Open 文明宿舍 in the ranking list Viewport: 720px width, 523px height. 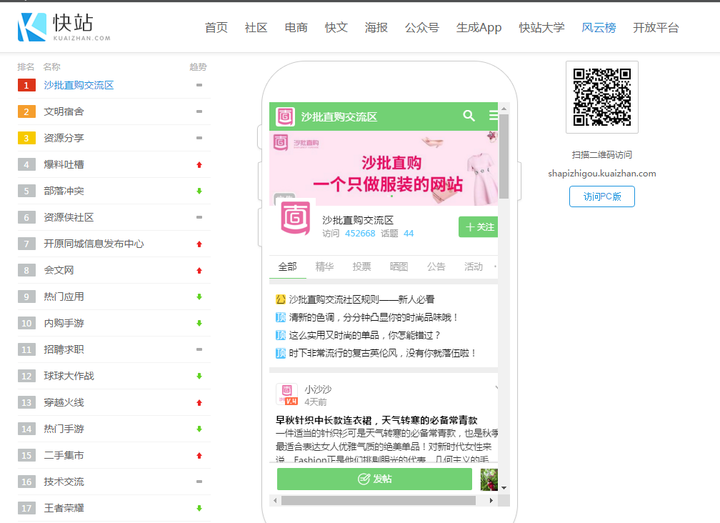[64, 112]
